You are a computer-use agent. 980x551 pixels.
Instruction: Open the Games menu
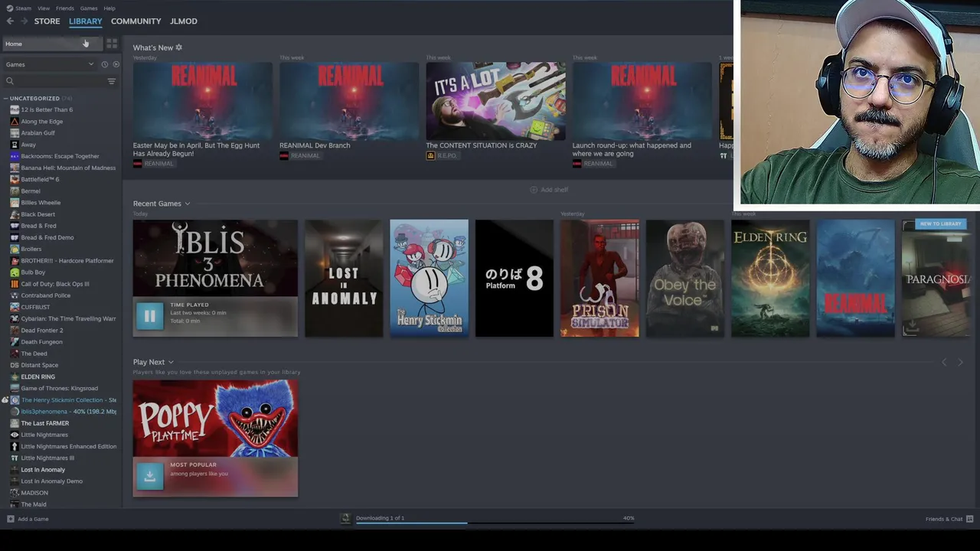click(x=89, y=8)
